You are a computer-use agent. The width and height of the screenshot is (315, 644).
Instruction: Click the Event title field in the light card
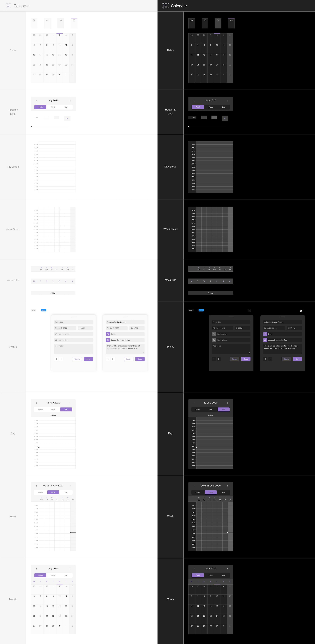point(74,322)
